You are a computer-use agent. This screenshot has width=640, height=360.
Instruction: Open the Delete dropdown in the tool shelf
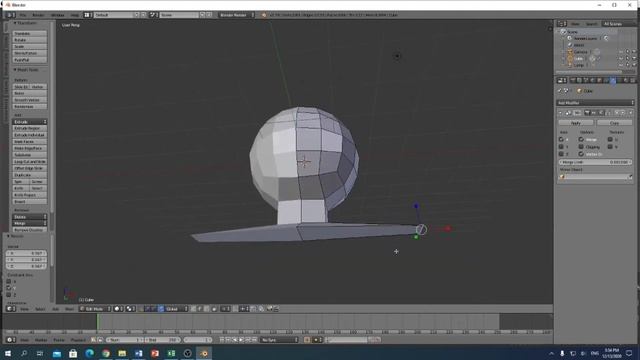coord(30,217)
